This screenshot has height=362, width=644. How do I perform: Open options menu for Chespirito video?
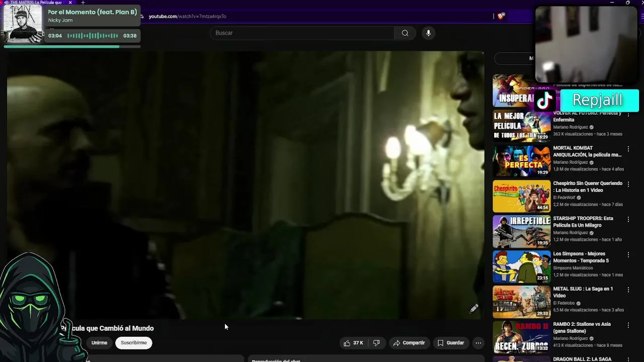tap(628, 185)
